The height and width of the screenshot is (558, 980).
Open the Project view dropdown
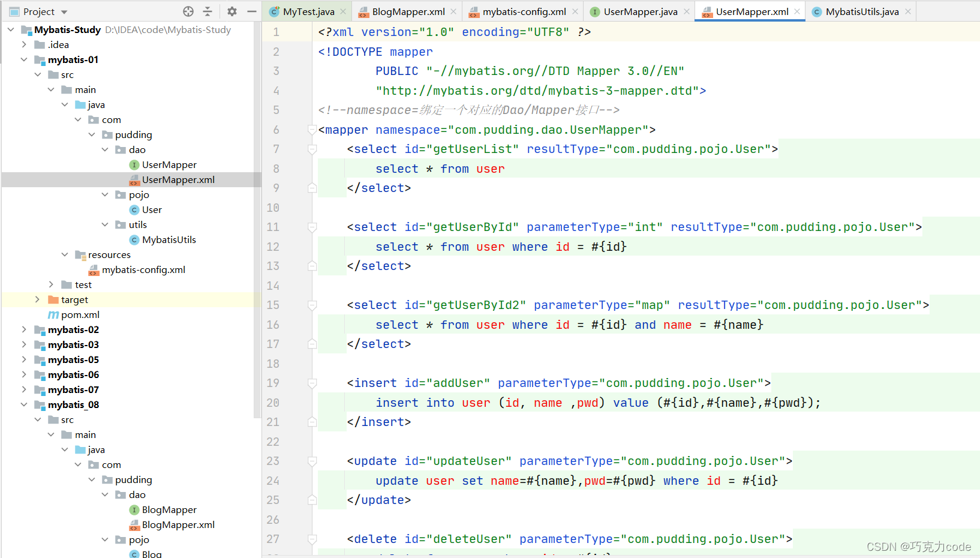pyautogui.click(x=64, y=12)
